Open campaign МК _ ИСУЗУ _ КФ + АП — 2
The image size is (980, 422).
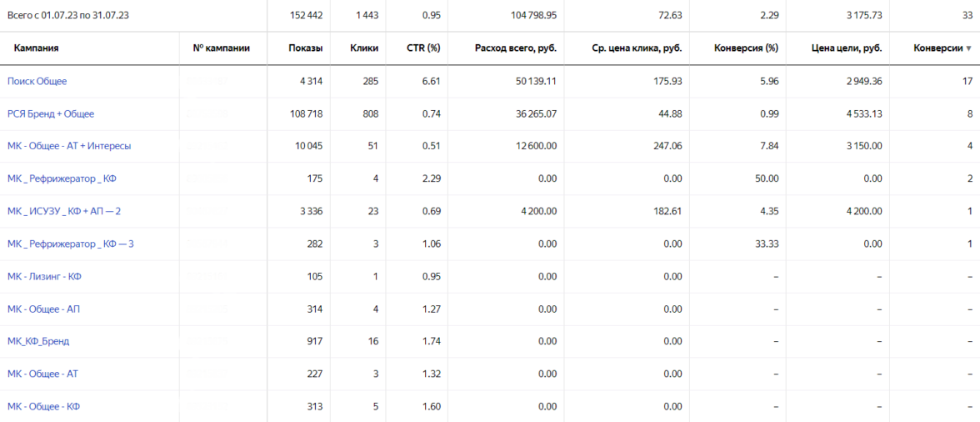click(64, 211)
